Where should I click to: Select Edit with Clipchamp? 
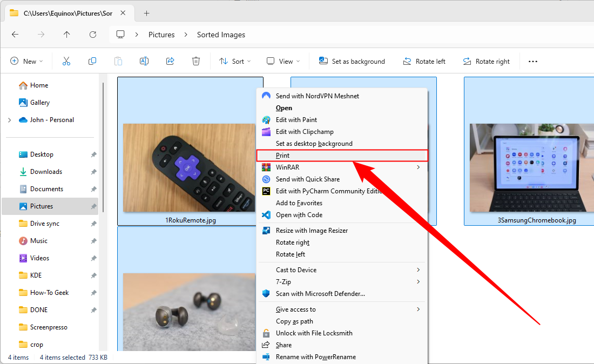(x=342, y=131)
